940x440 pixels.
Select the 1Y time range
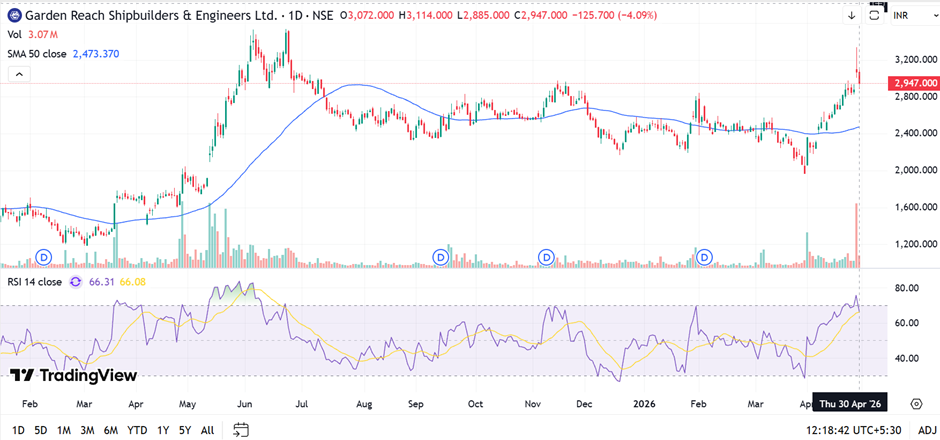[x=162, y=430]
